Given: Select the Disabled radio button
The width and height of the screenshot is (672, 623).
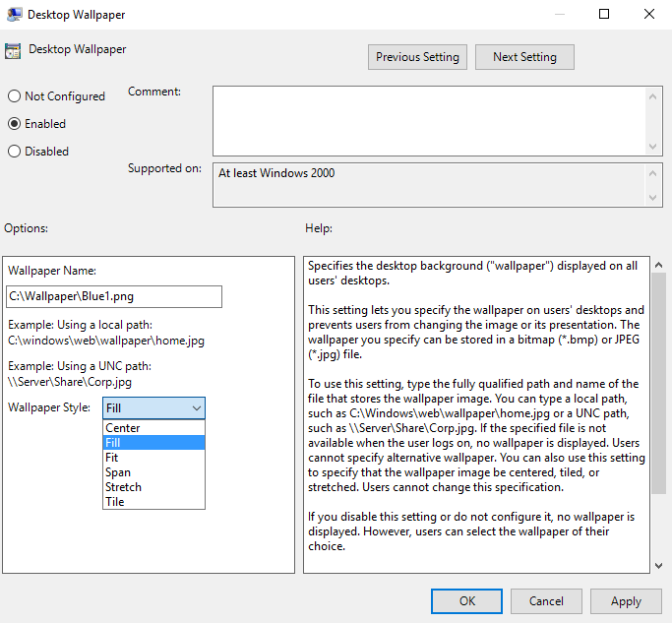Looking at the screenshot, I should (14, 152).
